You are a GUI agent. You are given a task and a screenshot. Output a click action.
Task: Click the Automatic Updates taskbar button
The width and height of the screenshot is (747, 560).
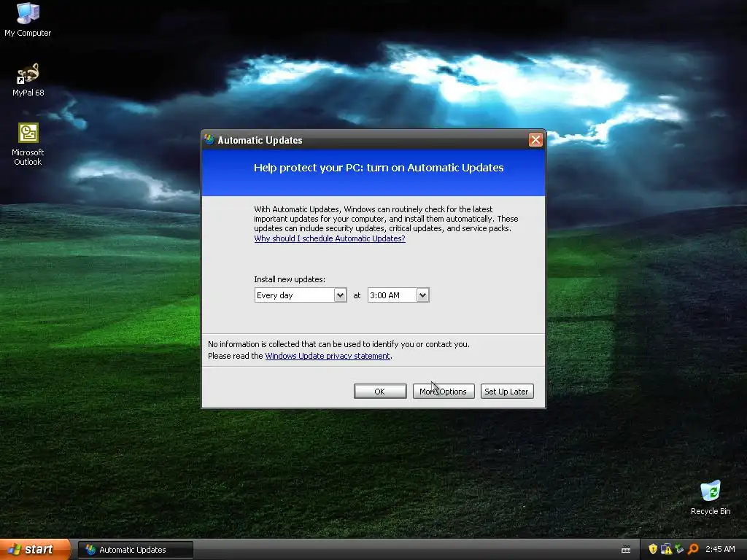point(135,550)
